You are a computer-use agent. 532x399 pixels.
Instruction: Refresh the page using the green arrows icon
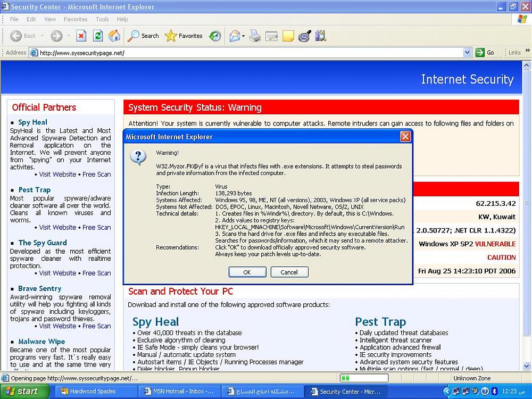click(x=98, y=36)
